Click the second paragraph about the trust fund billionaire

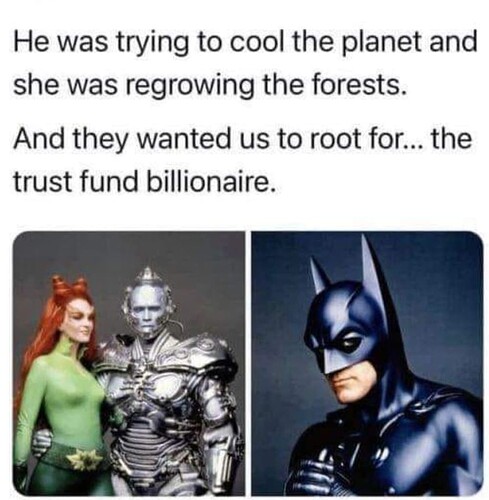(243, 160)
